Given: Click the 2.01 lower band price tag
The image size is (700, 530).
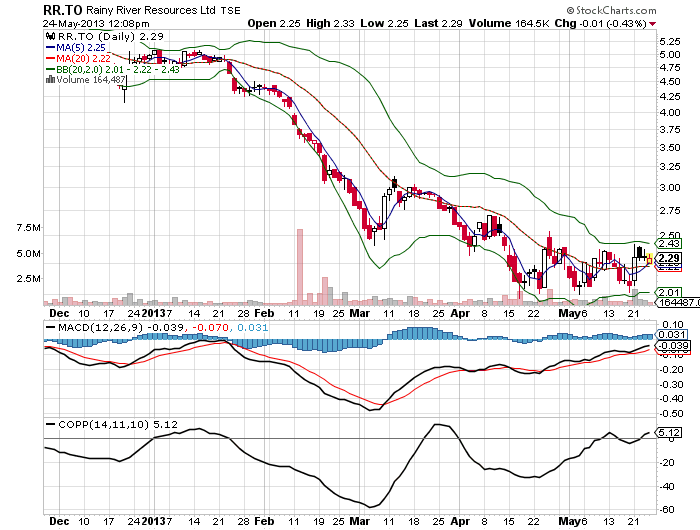Looking at the screenshot, I should pos(668,292).
